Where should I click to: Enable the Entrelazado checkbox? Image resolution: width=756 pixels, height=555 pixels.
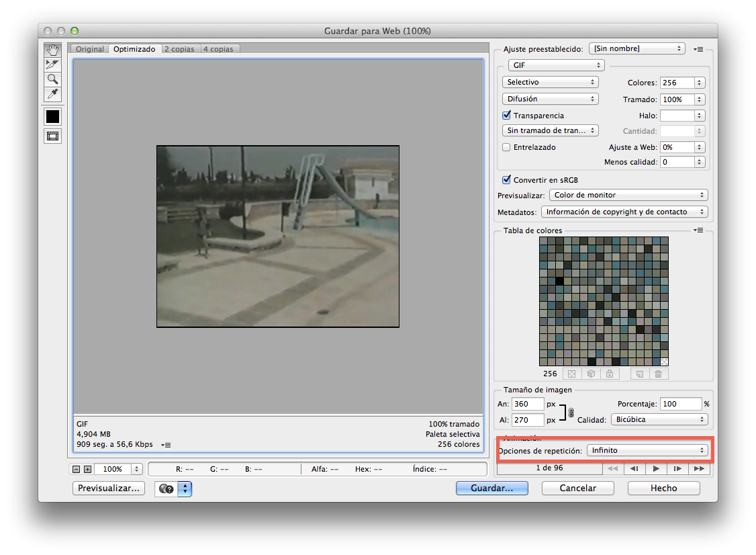[507, 147]
